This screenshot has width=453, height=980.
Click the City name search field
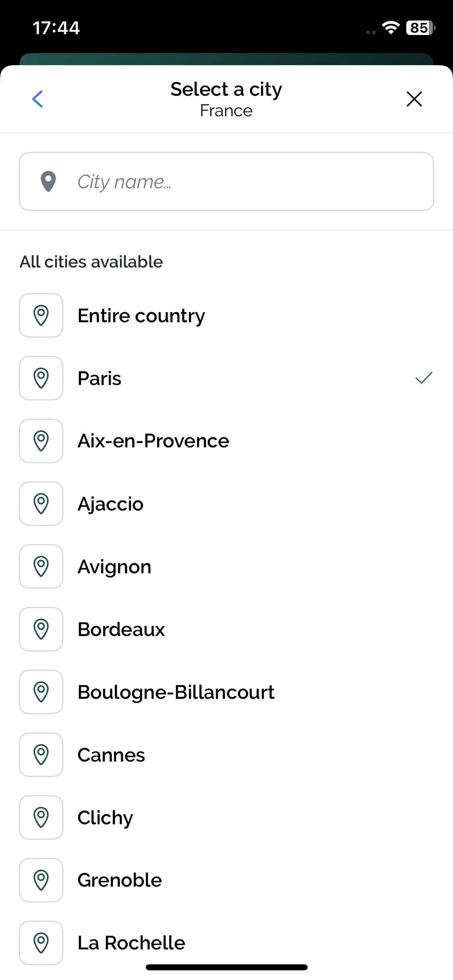point(226,181)
